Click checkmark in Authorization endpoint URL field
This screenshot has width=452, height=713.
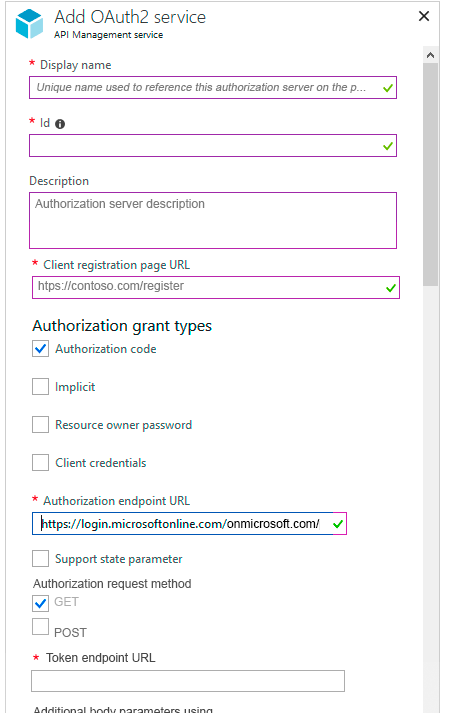point(338,524)
